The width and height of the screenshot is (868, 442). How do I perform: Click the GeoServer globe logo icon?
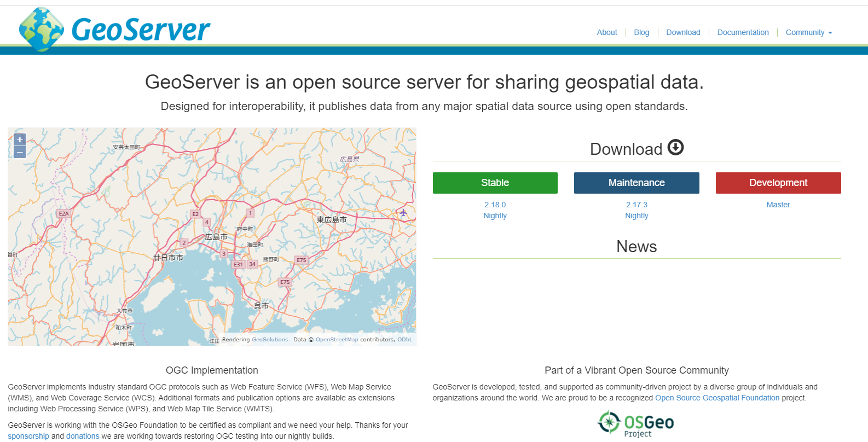click(41, 30)
